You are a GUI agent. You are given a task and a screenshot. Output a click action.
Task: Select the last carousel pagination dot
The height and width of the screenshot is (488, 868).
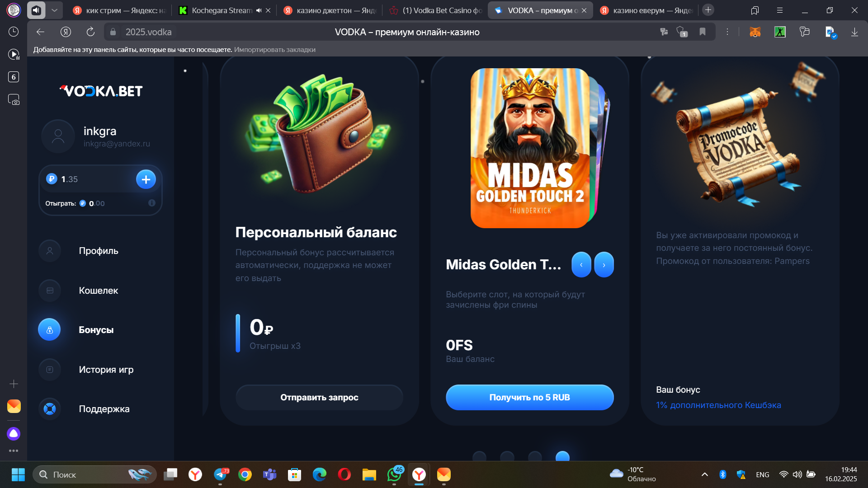(562, 456)
